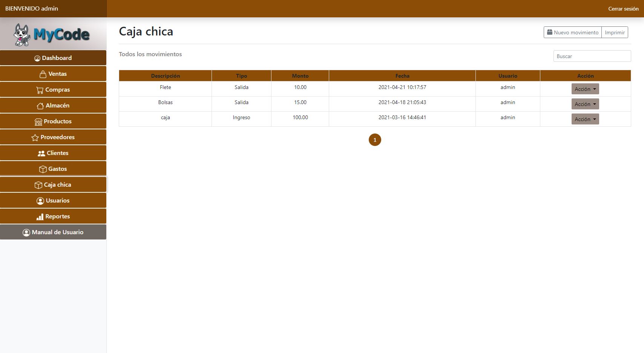This screenshot has width=644, height=353.
Task: Click the Dashboard gauge icon in sidebar
Action: 37,58
